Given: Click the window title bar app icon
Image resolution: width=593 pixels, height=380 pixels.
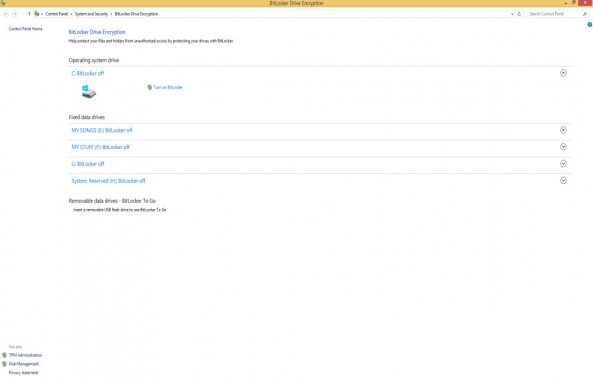Looking at the screenshot, I should tap(3, 3).
